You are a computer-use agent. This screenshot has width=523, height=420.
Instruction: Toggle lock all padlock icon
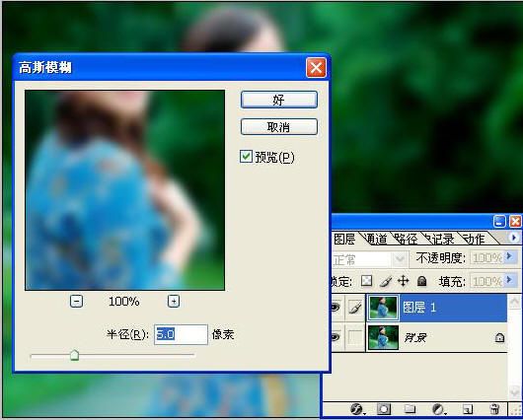422,281
